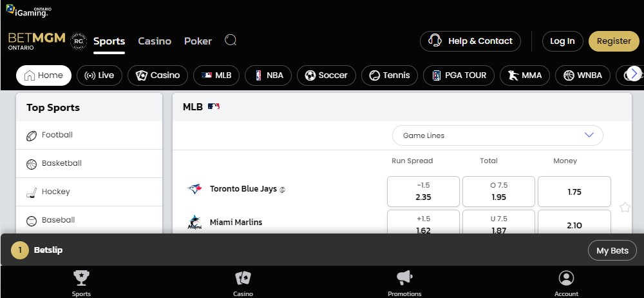Select Under 7.5 total at 1.87
The height and width of the screenshot is (298, 644).
tap(498, 223)
